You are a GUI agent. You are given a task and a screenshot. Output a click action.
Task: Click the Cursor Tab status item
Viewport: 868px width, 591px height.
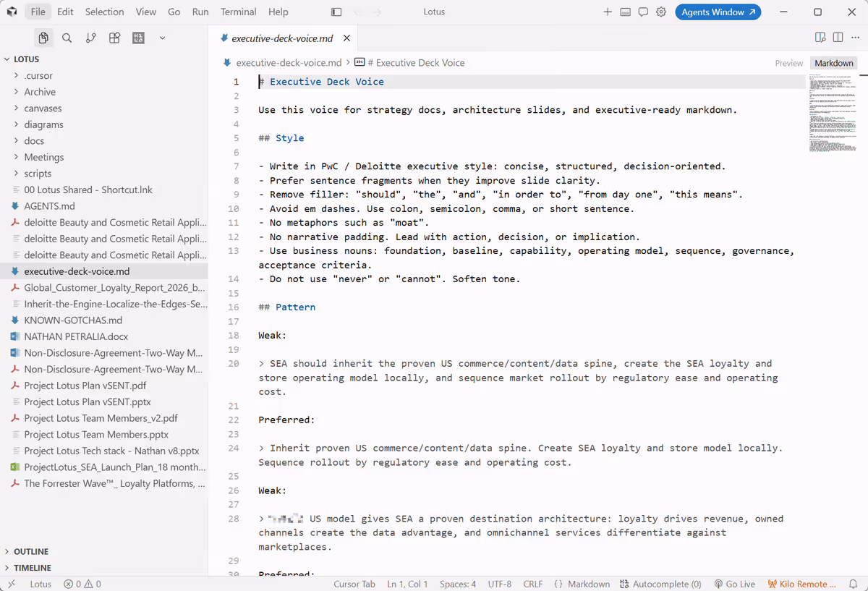[x=354, y=584]
